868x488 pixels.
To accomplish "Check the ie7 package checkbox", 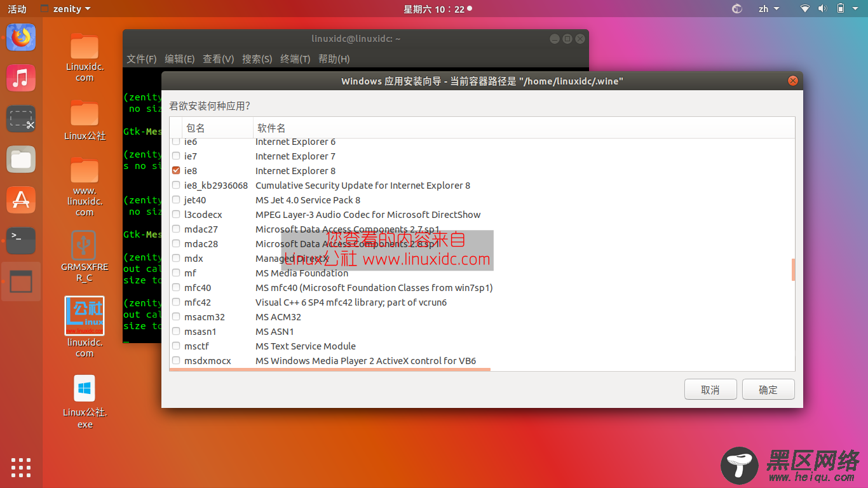I will click(176, 156).
